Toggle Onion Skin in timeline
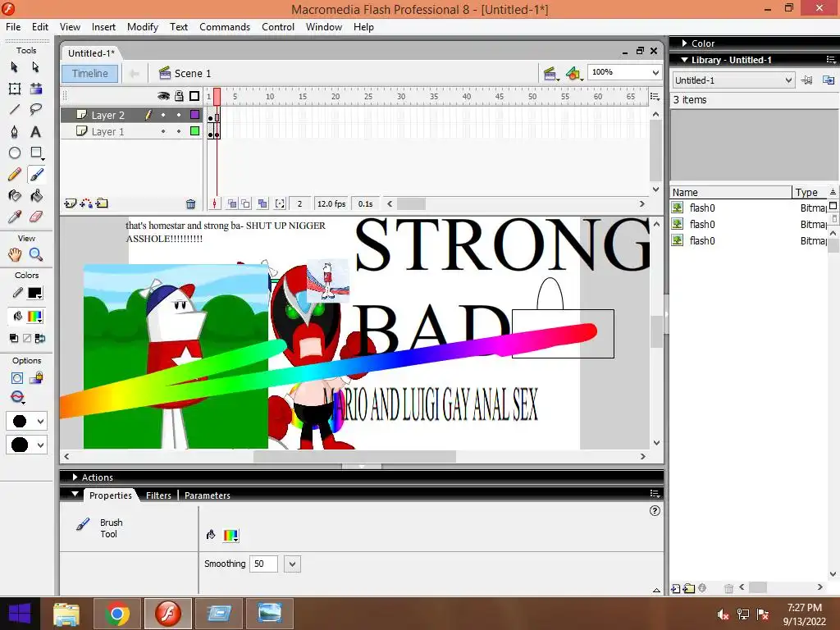 pos(232,203)
